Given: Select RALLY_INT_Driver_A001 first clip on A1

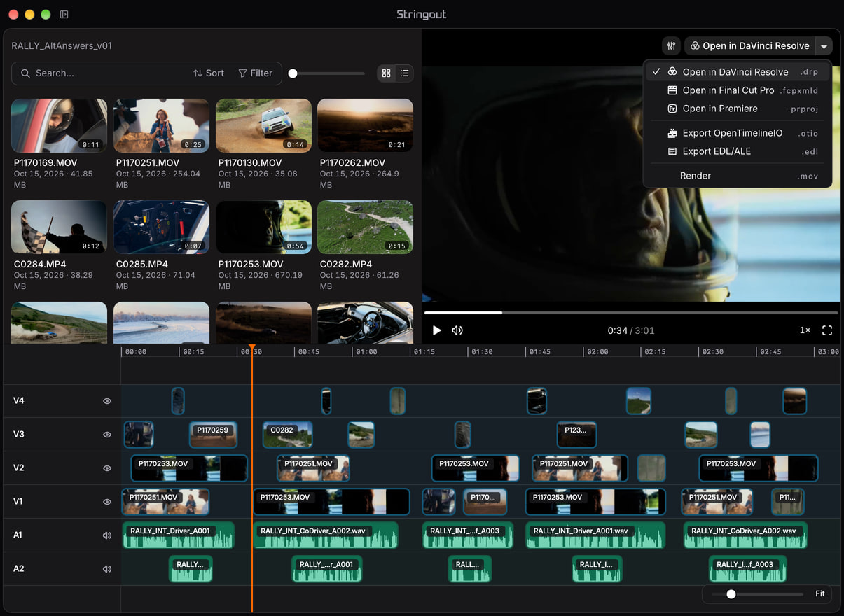Looking at the screenshot, I should pyautogui.click(x=178, y=535).
